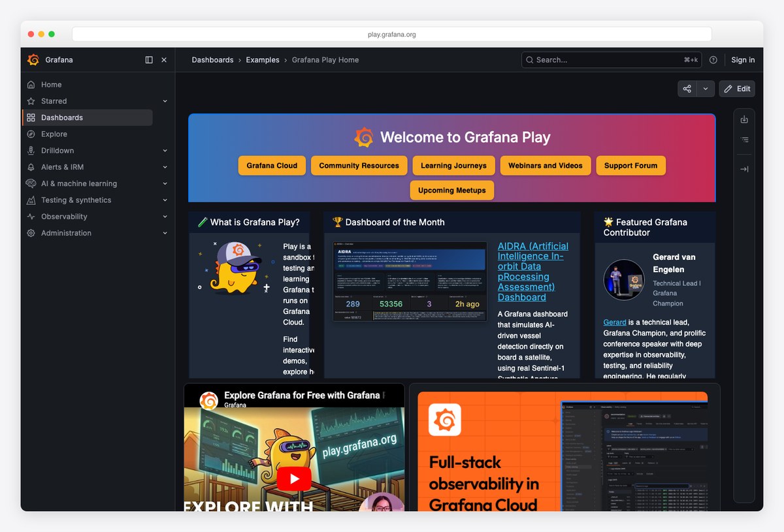Expand the Drilldown section chevron

(165, 151)
